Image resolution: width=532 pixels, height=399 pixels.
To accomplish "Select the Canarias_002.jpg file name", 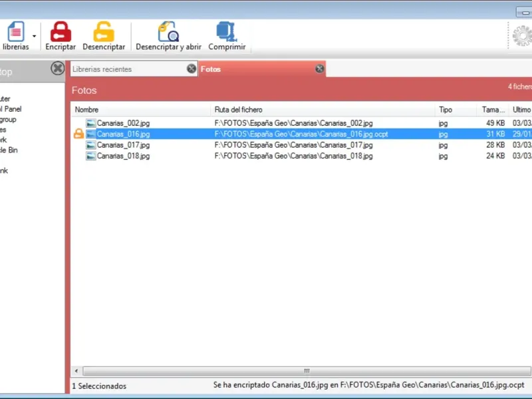I will click(123, 123).
